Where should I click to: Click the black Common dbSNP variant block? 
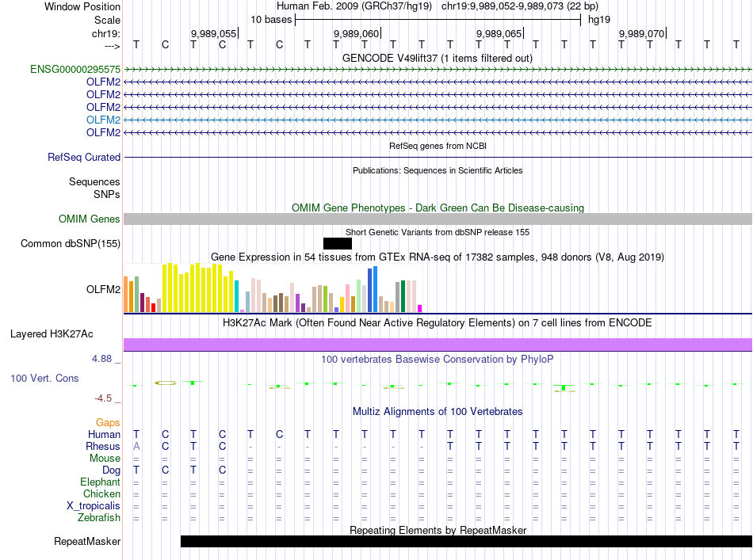(337, 243)
